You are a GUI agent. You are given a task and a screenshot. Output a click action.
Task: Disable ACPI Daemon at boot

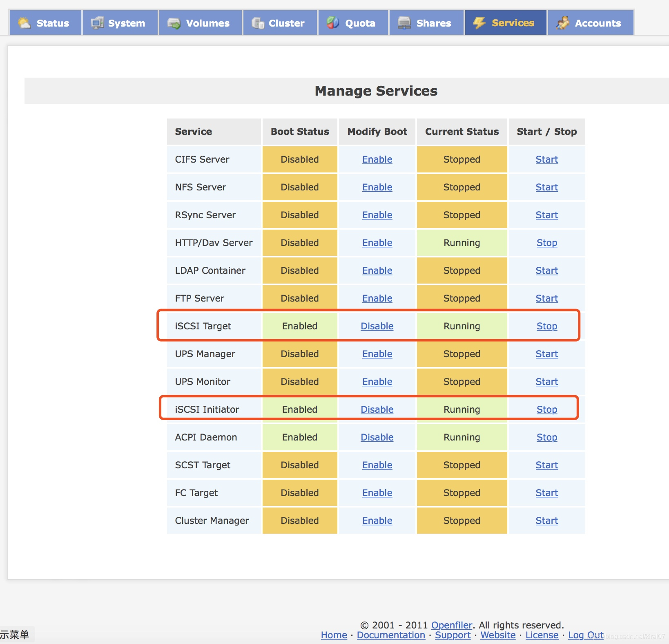click(377, 437)
